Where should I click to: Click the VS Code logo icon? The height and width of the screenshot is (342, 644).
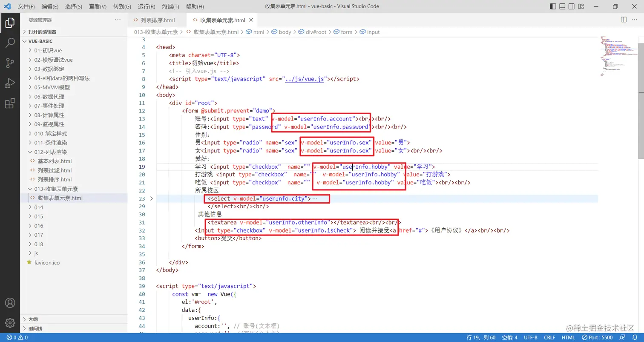coord(7,6)
